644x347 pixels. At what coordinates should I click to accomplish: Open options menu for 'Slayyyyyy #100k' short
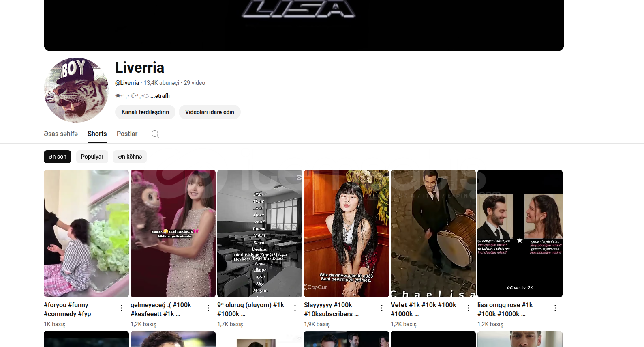coord(382,308)
